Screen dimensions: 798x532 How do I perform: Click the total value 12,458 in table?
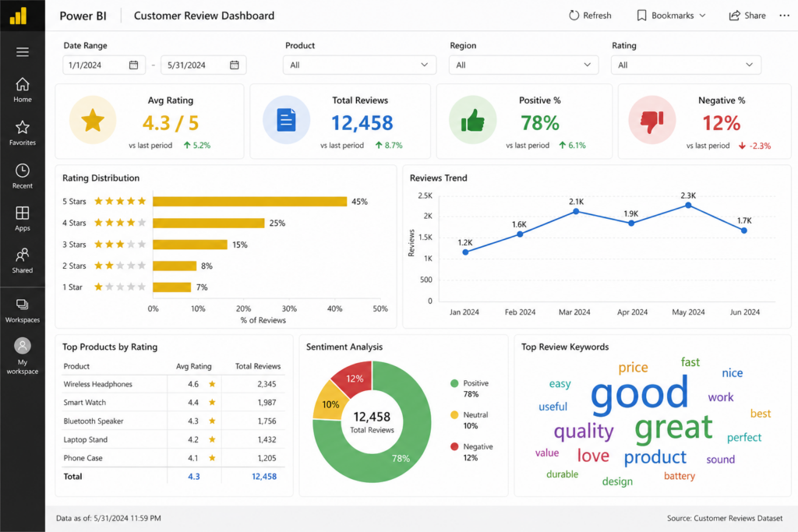264,477
